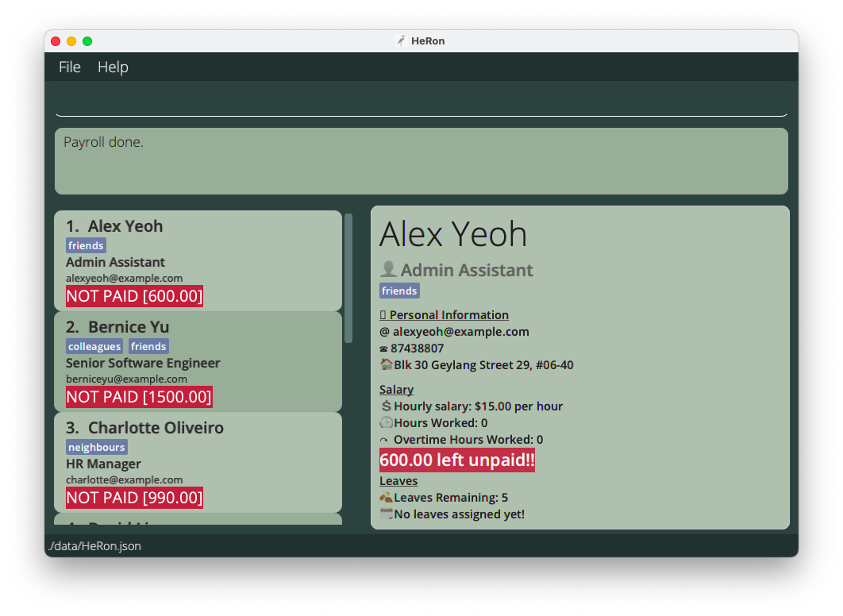
Task: Click the HeRon app icon in title bar
Action: 402,41
